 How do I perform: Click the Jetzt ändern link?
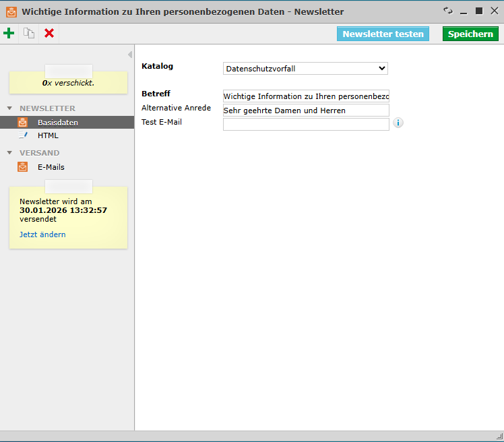coord(42,234)
